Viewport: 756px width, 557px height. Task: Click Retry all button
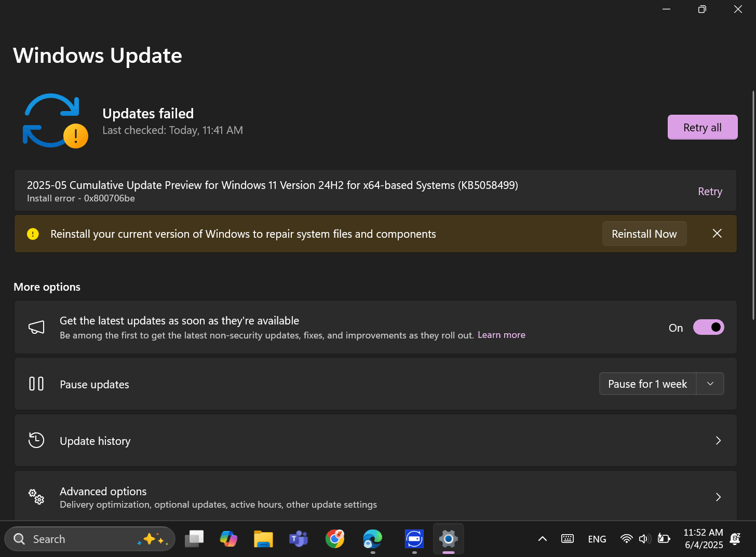[x=703, y=127]
